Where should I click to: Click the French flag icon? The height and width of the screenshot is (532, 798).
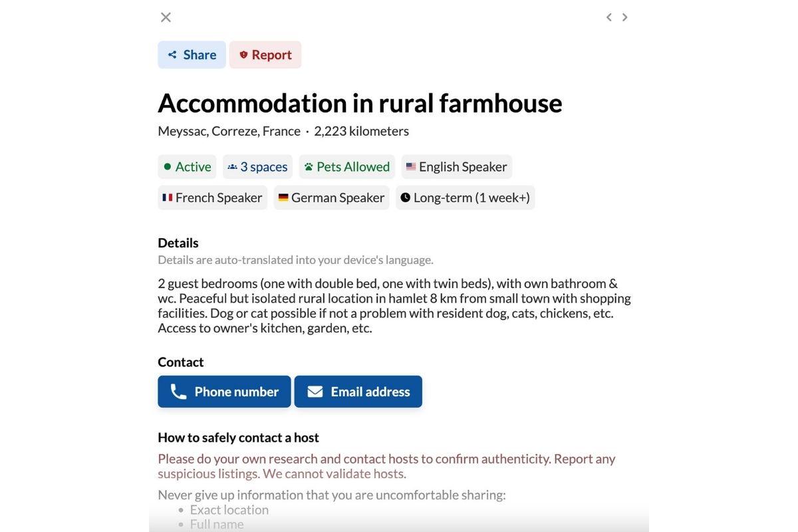click(x=168, y=198)
